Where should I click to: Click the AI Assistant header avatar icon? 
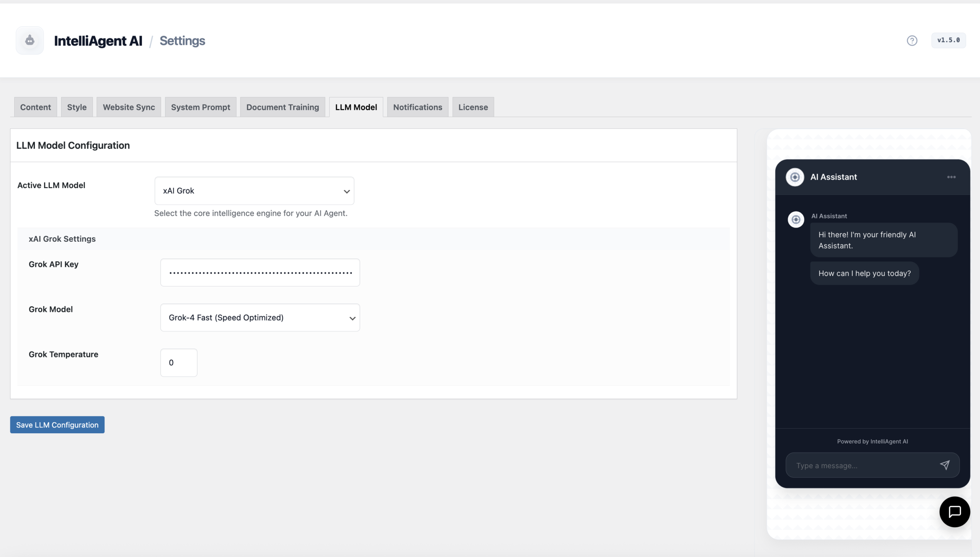795,177
